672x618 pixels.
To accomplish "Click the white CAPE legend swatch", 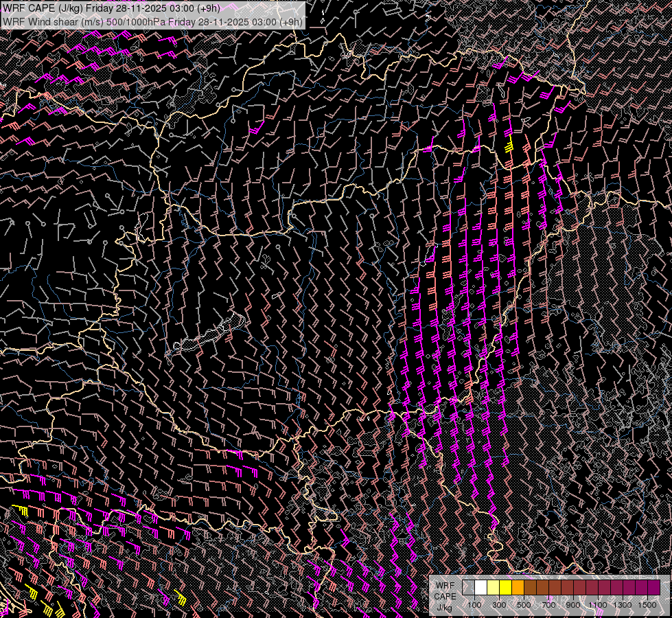I will [x=480, y=588].
